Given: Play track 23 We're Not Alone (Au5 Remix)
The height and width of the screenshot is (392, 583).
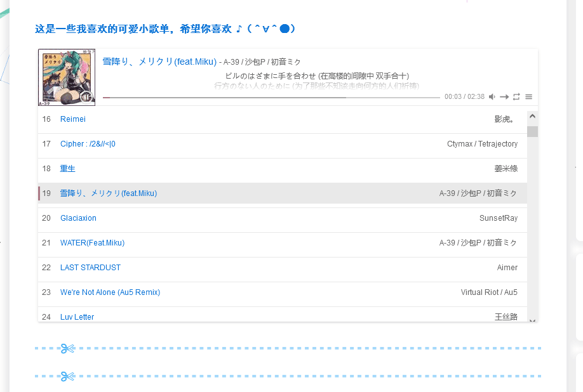Looking at the screenshot, I should [x=283, y=292].
